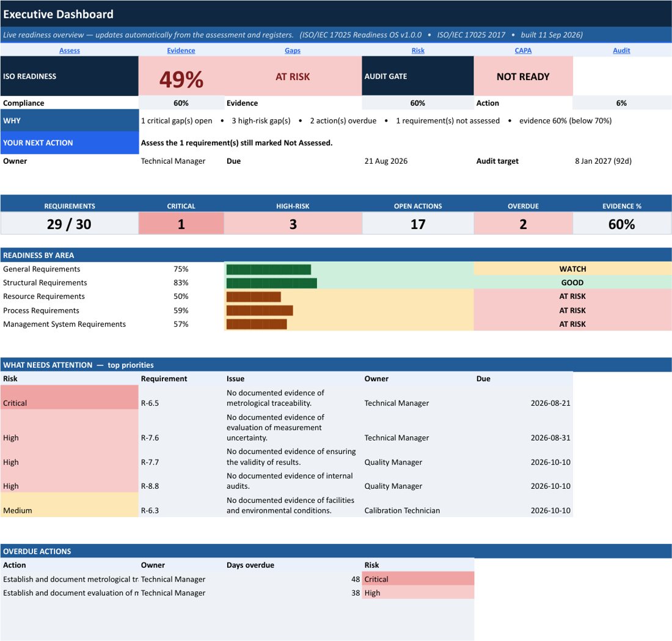Select the Compliance 60% value
This screenshot has width=672, height=641.
[x=181, y=103]
